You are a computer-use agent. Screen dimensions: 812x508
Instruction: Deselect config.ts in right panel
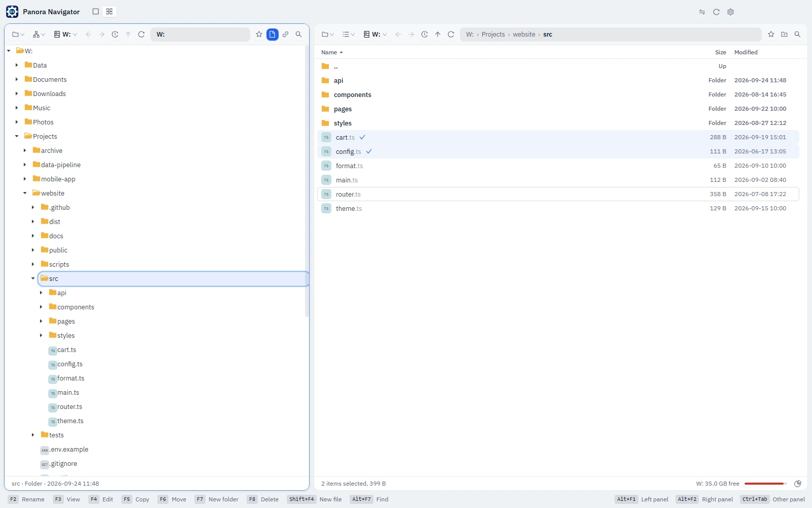click(369, 151)
